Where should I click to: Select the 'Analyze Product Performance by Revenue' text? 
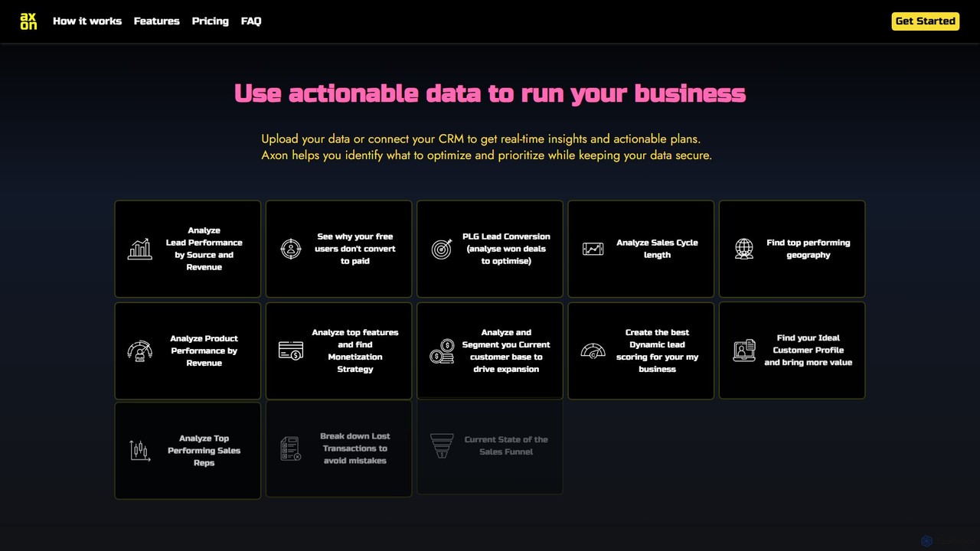204,350
